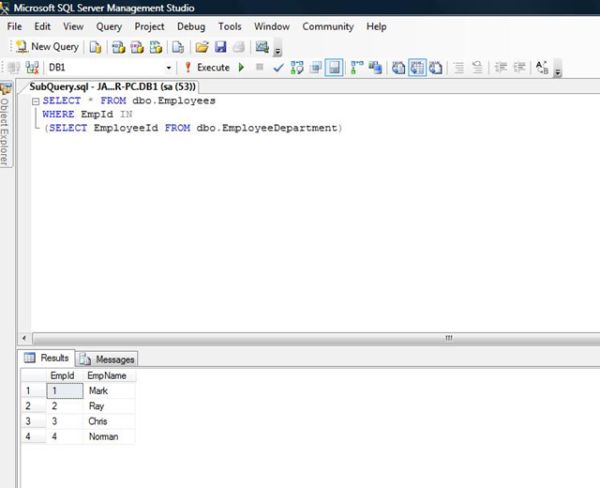Open a file with the folder icon
This screenshot has width=600, height=488.
click(x=202, y=47)
